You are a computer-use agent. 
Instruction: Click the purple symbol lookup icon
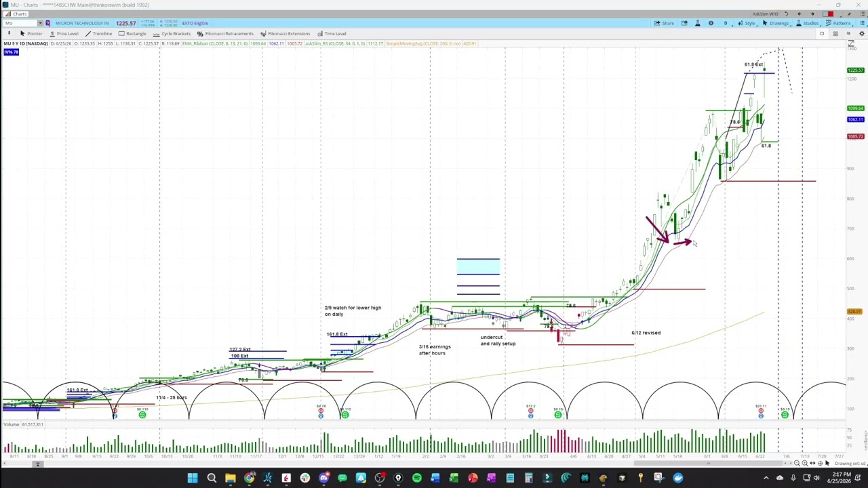coord(47,23)
